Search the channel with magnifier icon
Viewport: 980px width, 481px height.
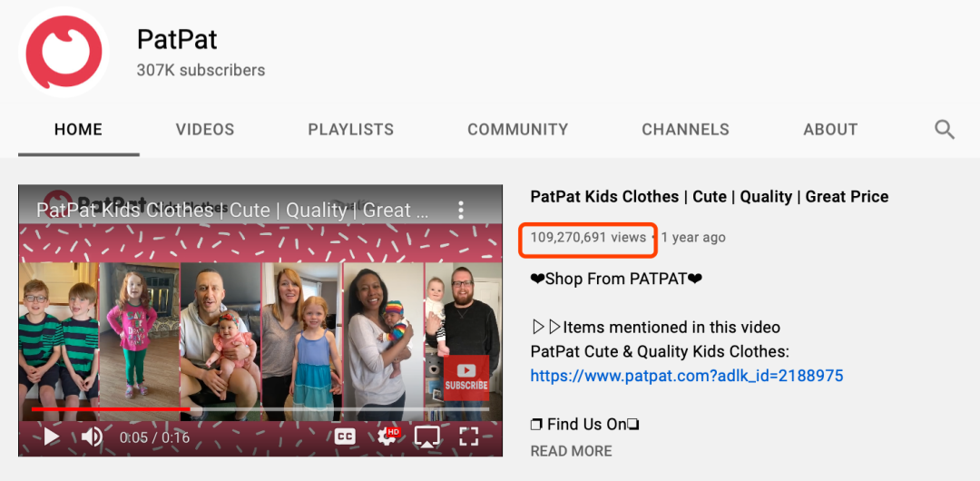tap(945, 130)
